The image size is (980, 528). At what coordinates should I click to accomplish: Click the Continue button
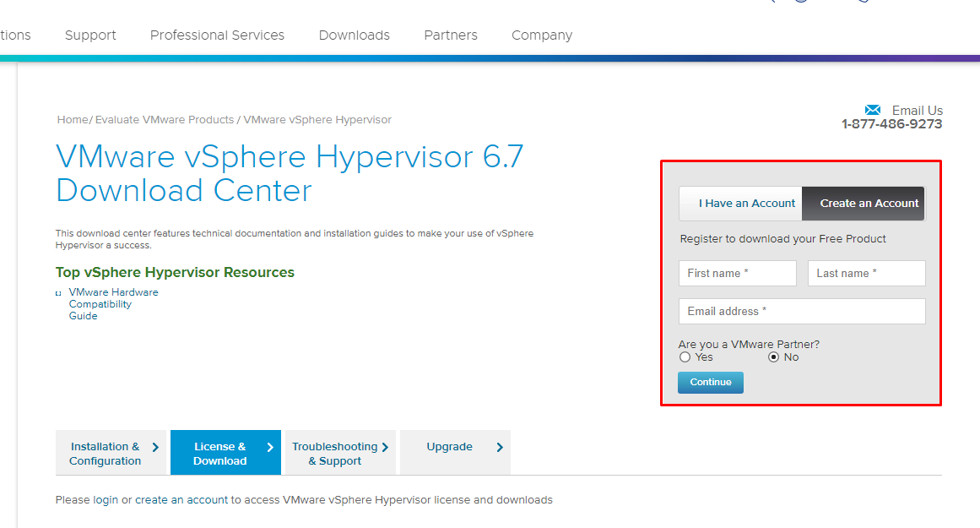pos(711,382)
